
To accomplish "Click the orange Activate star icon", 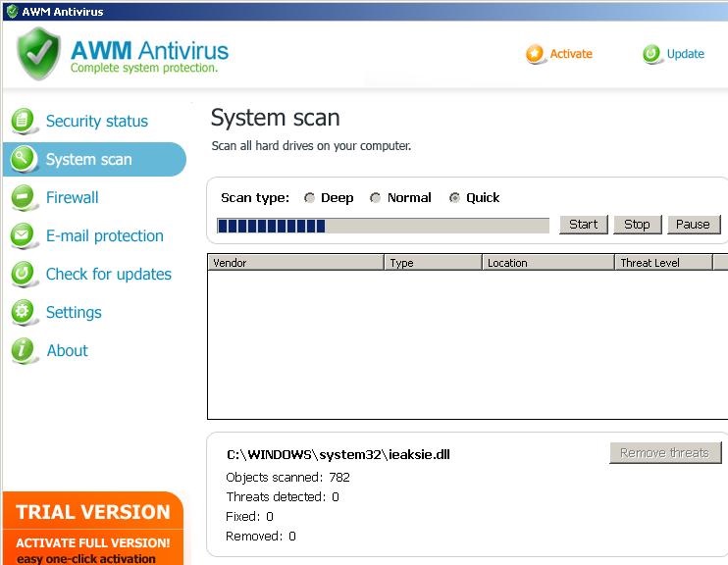I will pyautogui.click(x=535, y=54).
